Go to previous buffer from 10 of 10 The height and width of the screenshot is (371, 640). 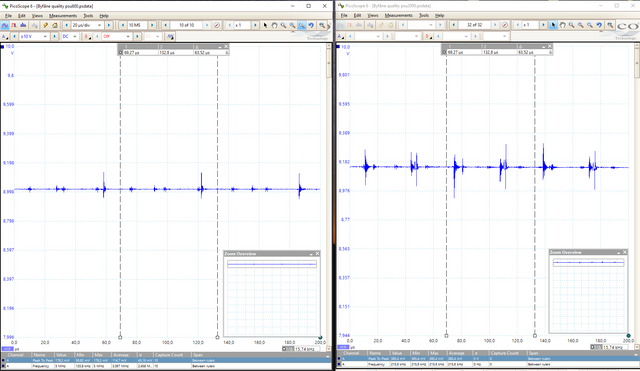[x=165, y=25]
